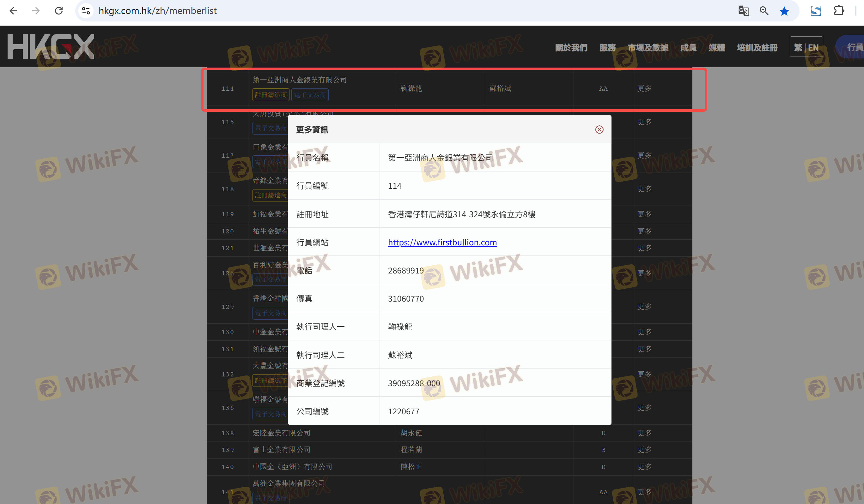Open the firstbullion.com website link
Image resolution: width=864 pixels, height=504 pixels.
pyautogui.click(x=442, y=242)
